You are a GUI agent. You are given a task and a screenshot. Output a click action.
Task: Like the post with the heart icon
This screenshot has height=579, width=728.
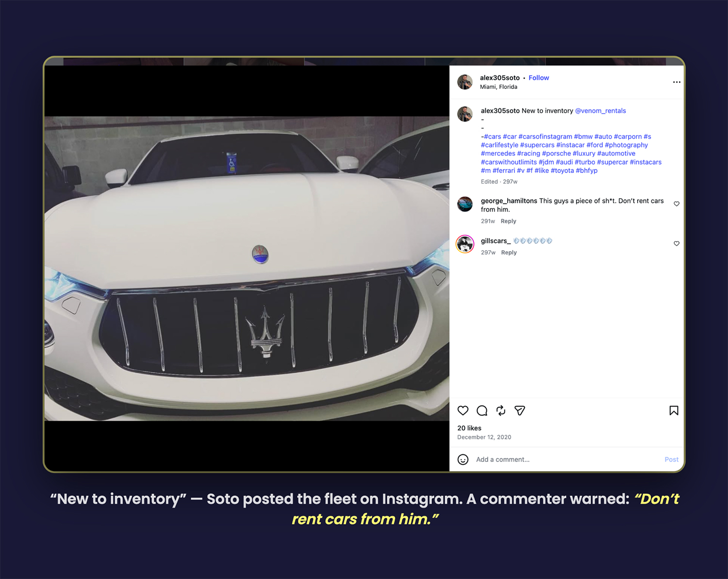tap(463, 411)
